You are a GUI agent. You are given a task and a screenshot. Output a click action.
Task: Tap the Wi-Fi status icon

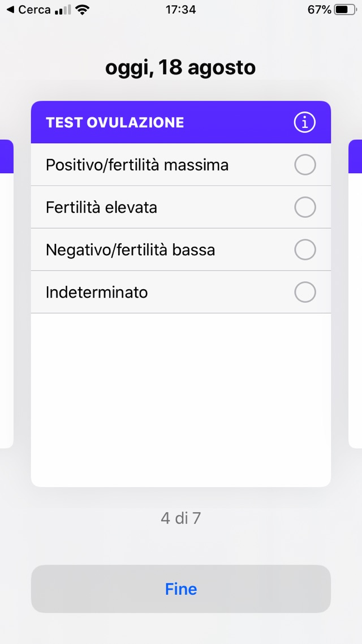coord(83,10)
